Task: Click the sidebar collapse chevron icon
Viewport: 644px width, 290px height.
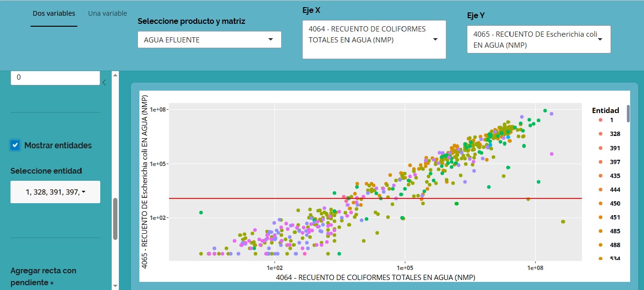Action: 104,83
